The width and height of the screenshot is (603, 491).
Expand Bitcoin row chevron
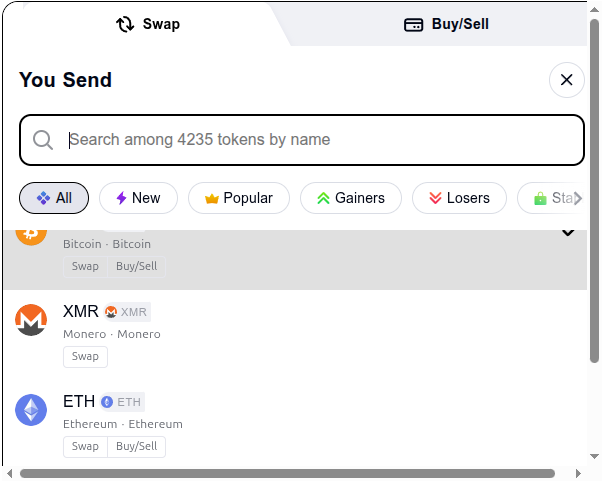pyautogui.click(x=568, y=233)
